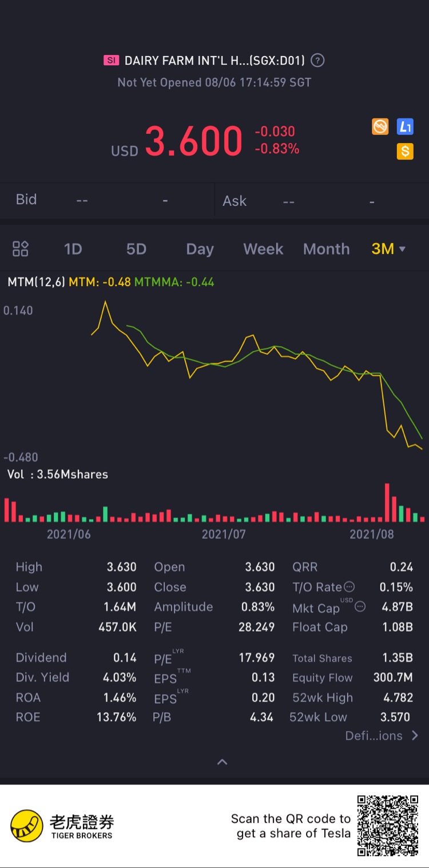Select the Month chart tab
This screenshot has width=429, height=868.
pyautogui.click(x=326, y=249)
